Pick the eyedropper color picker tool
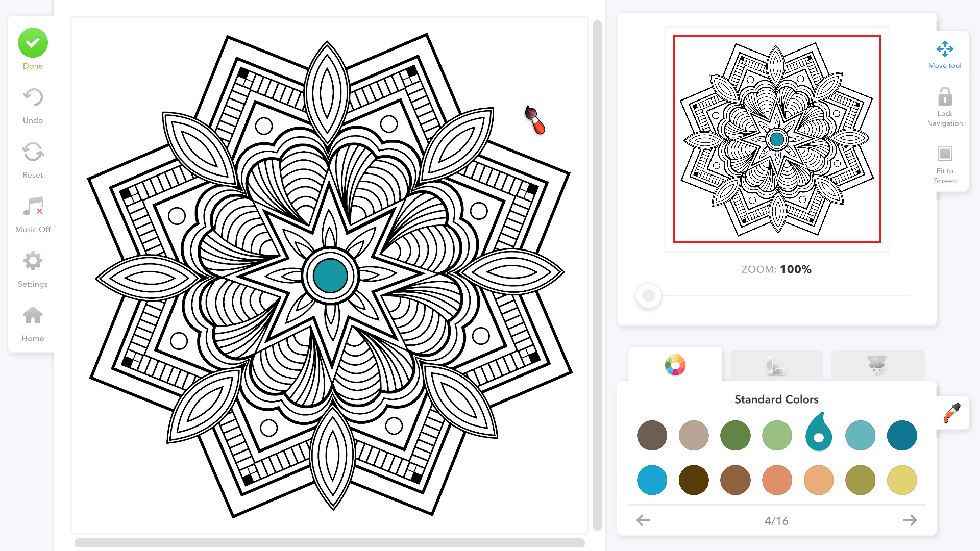This screenshot has width=980, height=551. pyautogui.click(x=952, y=413)
